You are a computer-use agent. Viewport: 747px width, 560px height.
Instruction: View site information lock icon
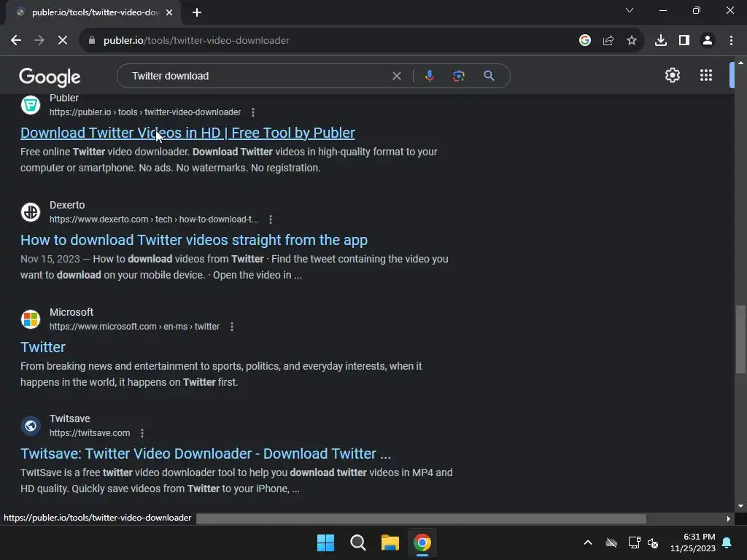pyautogui.click(x=92, y=41)
